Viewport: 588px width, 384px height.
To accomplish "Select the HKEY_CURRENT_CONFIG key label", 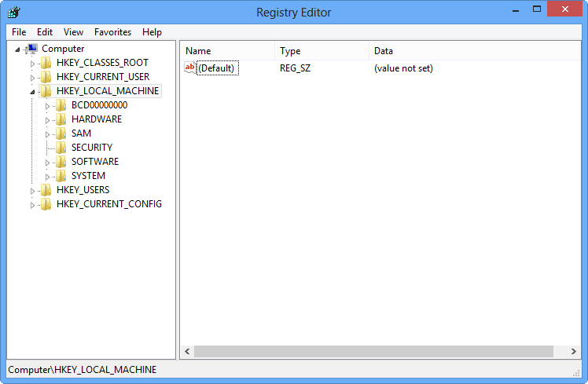I will [x=109, y=204].
